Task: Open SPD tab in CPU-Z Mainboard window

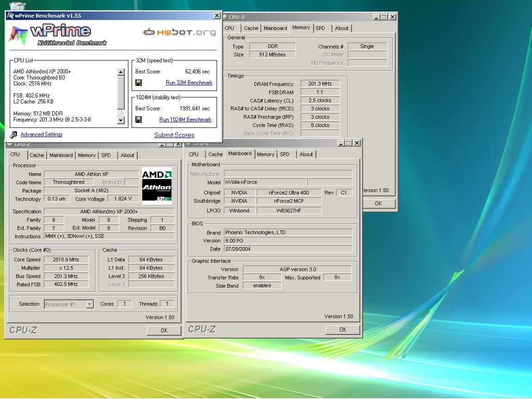Action: coord(284,154)
